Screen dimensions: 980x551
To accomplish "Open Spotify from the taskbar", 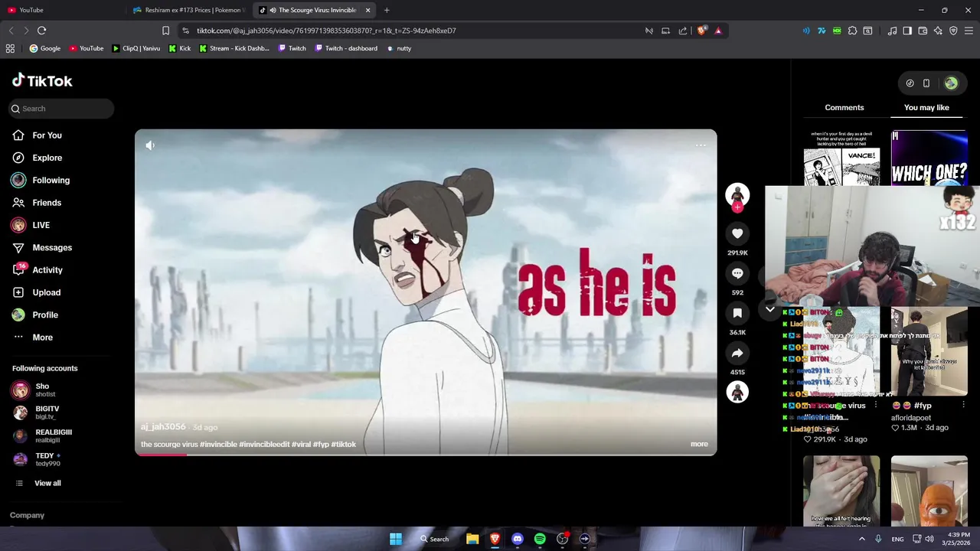I will click(x=540, y=539).
